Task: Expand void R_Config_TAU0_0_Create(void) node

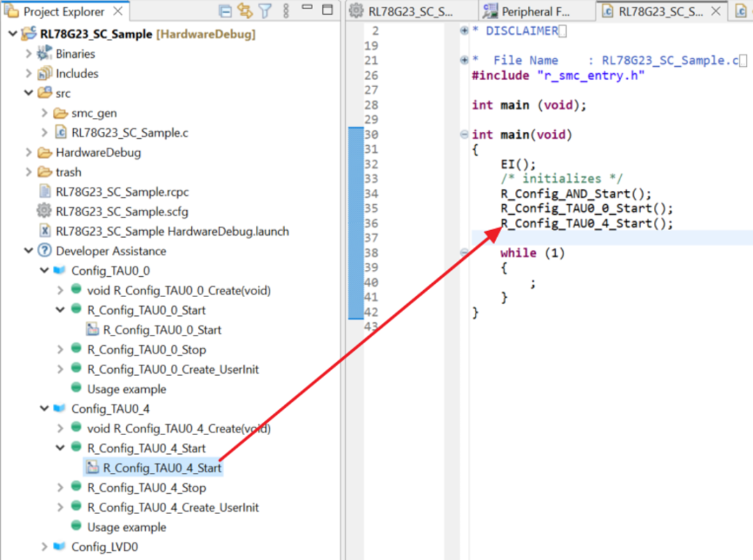Action: click(x=60, y=291)
